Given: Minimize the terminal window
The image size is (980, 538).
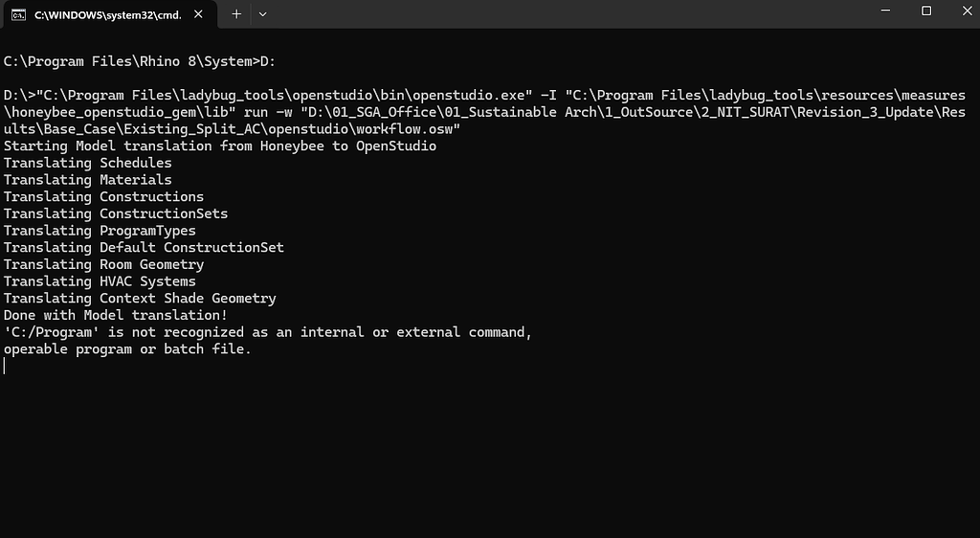Looking at the screenshot, I should click(885, 11).
